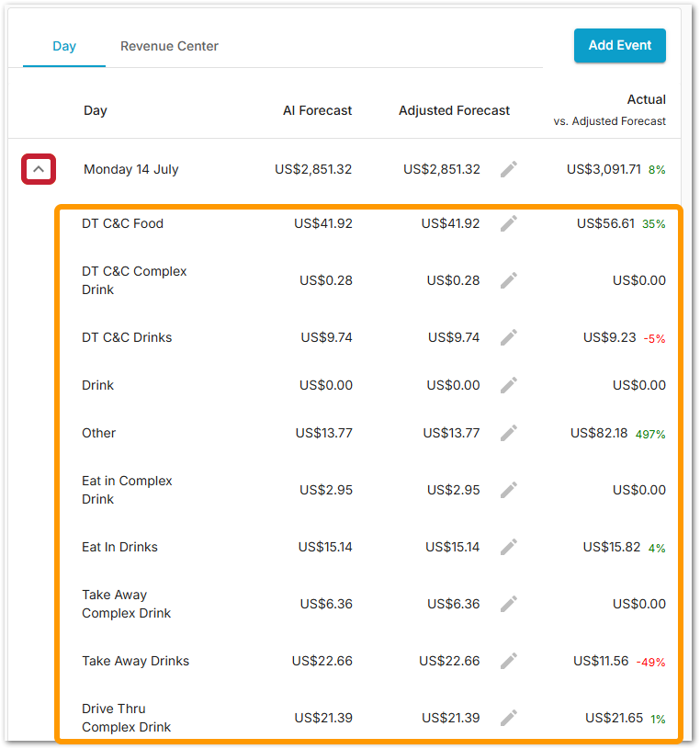Collapse the Monday 14 July row
The image size is (700, 749).
tap(39, 169)
